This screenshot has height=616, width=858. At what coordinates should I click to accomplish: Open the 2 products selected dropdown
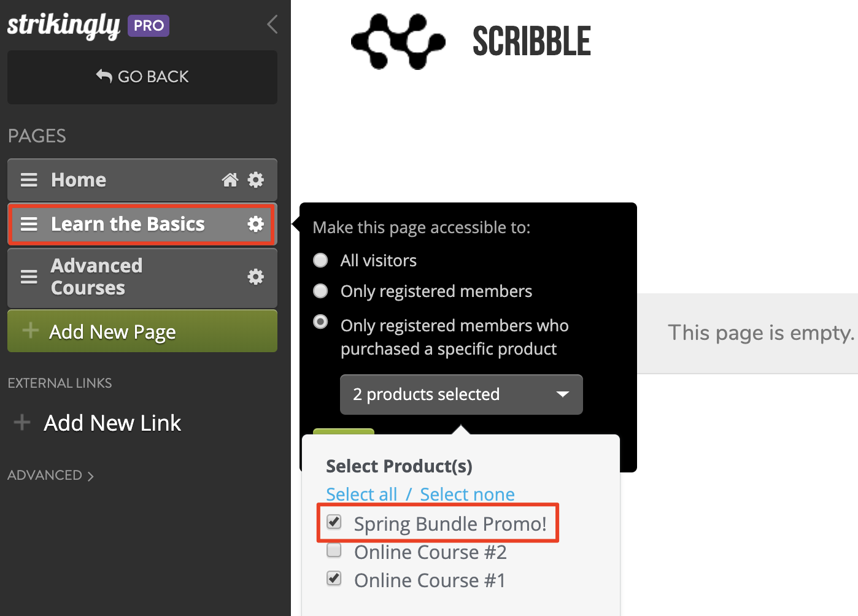pyautogui.click(x=461, y=395)
